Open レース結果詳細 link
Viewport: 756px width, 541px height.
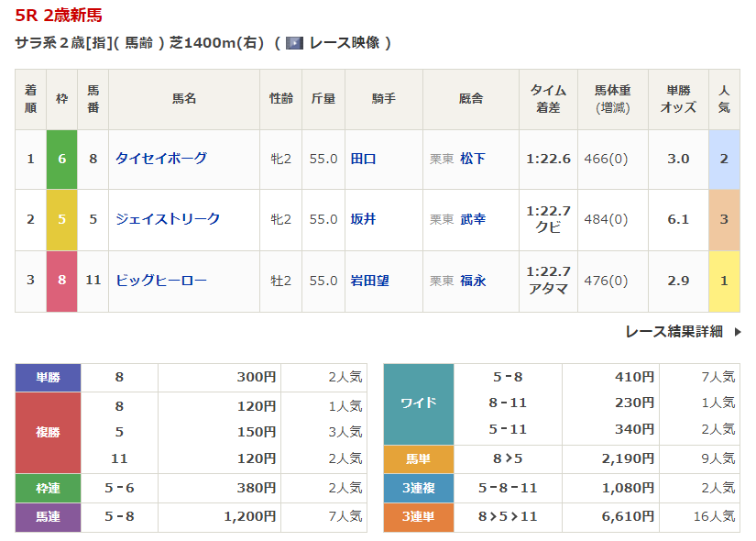pos(674,332)
